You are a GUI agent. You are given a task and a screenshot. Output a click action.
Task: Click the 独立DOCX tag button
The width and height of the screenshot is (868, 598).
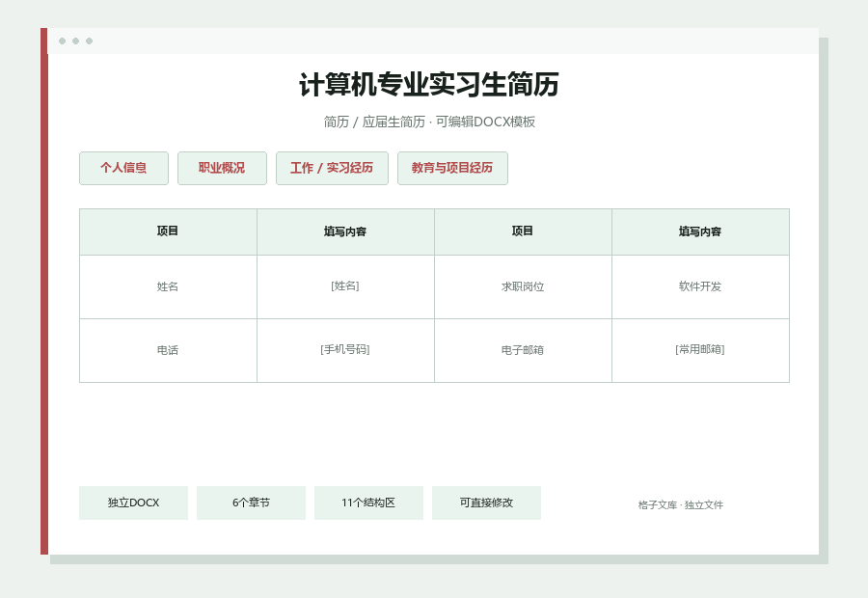pyautogui.click(x=133, y=503)
